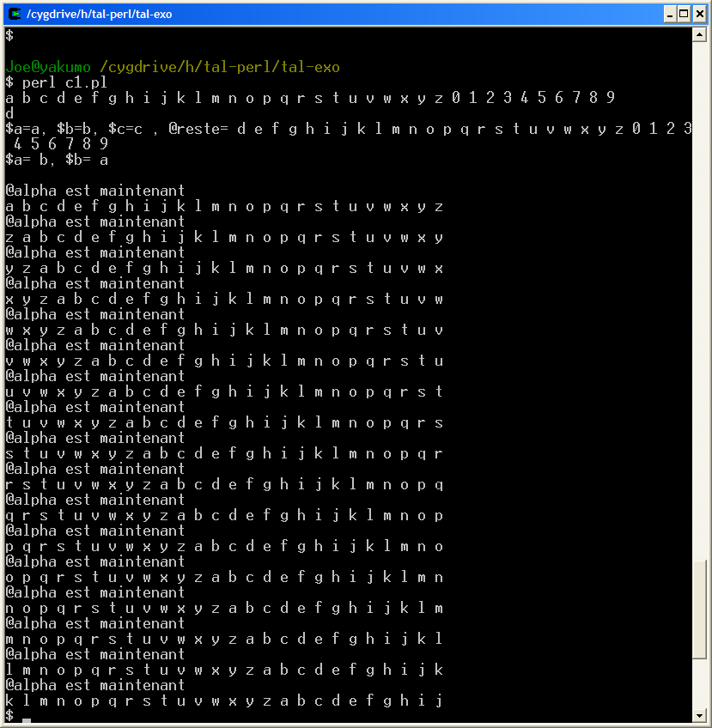This screenshot has width=712, height=728.
Task: Click the rotated line starting x y z a
Action: 224,299
